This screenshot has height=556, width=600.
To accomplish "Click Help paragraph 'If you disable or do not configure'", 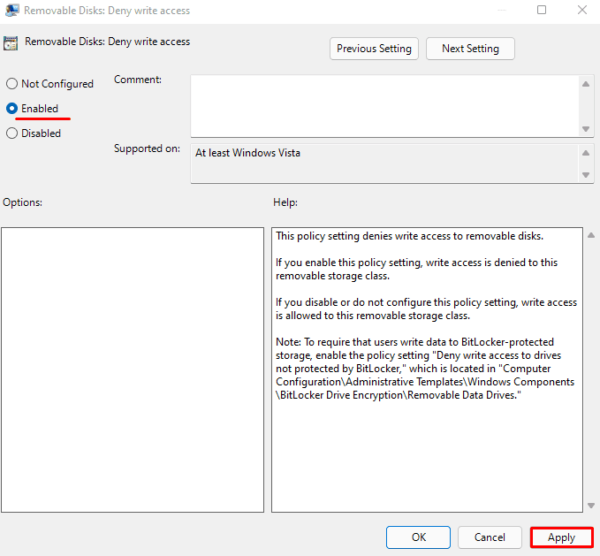I will pos(426,309).
